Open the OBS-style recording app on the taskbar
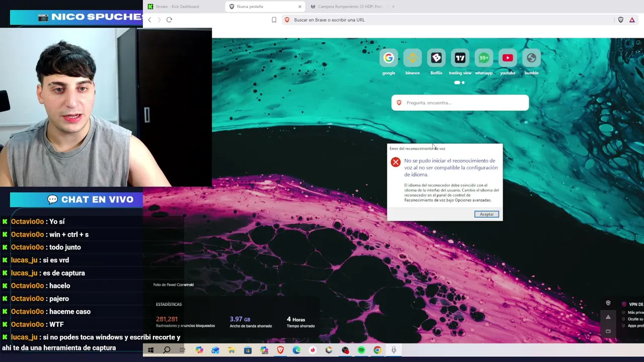The image size is (644, 362). [345, 350]
